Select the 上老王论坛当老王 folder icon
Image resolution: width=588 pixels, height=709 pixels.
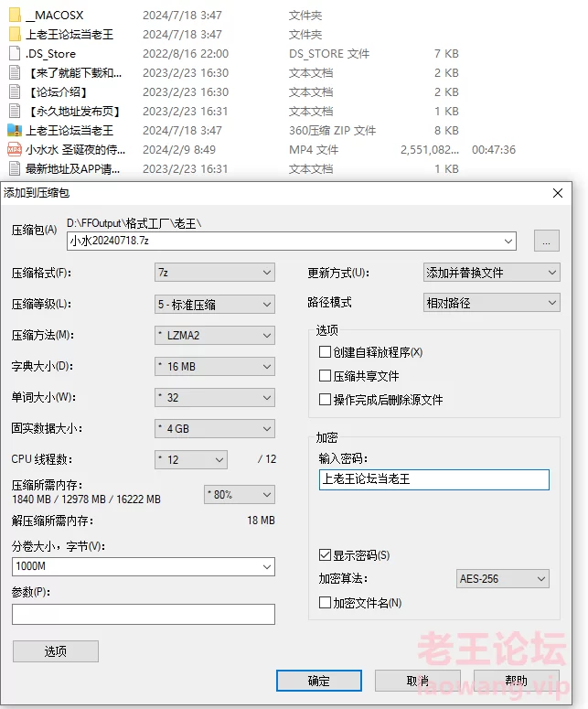click(x=15, y=35)
